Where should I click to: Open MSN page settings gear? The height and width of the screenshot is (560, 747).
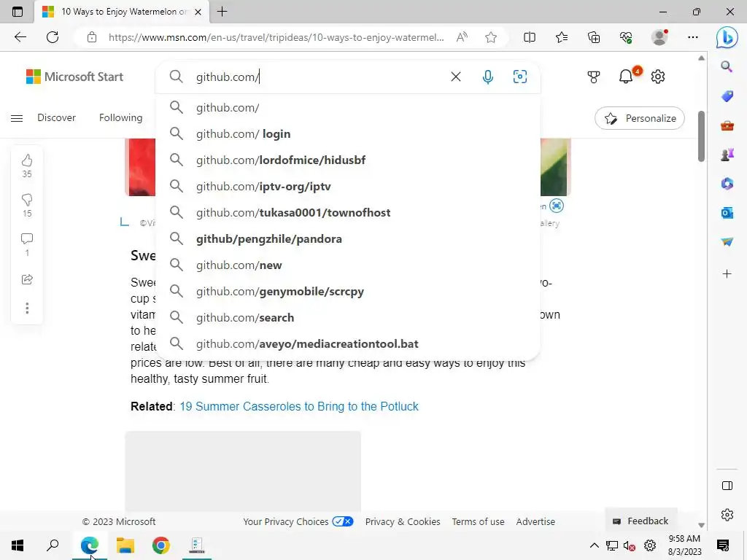(658, 77)
